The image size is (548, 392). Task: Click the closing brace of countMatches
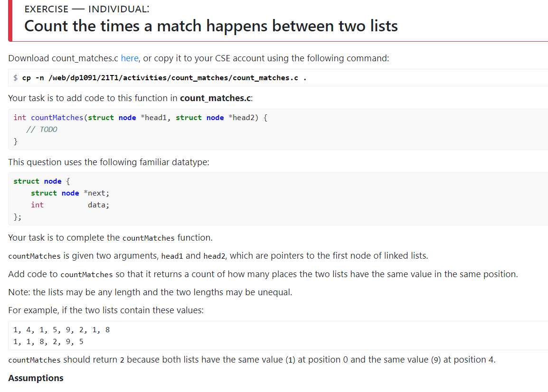click(15, 141)
